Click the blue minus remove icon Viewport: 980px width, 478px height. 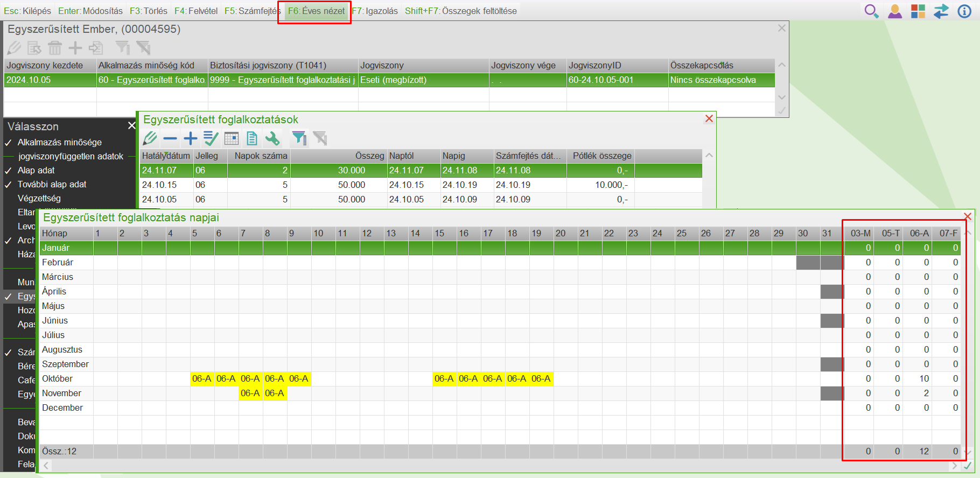(x=170, y=139)
